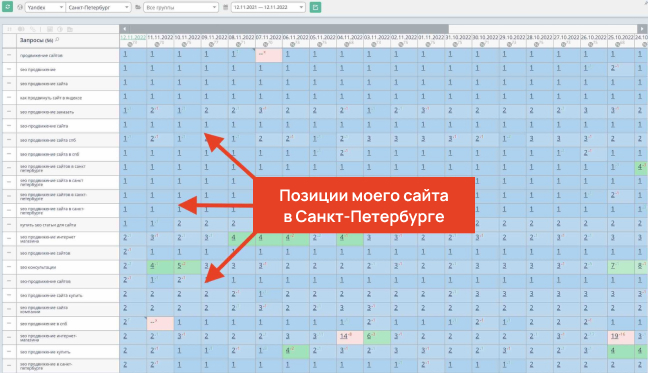Click the folder icon before Все группы
Screen dimensions: 648x373
pyautogui.click(x=138, y=7)
